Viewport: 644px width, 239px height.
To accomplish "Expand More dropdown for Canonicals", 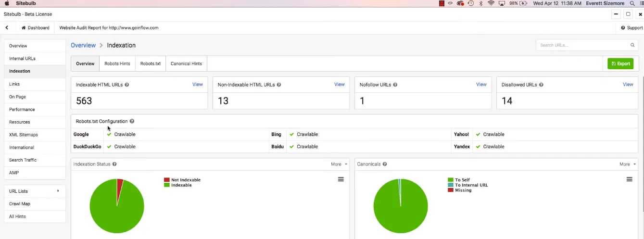I will pyautogui.click(x=627, y=164).
